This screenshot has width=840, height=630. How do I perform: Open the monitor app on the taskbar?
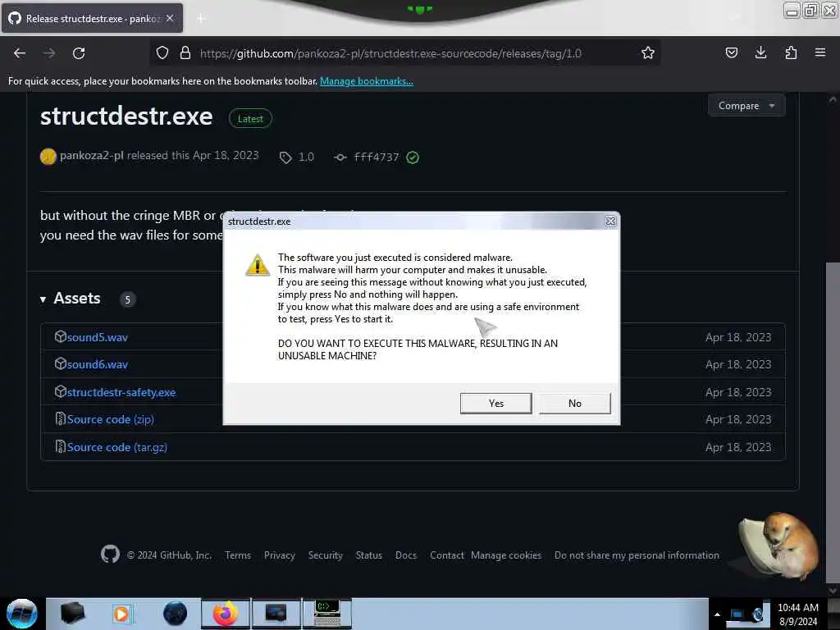[x=276, y=614]
